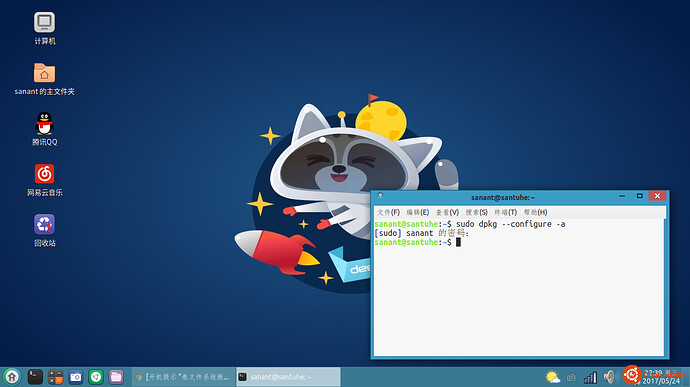The image size is (690, 387).
Task: Minimize the terminal window
Action: coord(622,196)
